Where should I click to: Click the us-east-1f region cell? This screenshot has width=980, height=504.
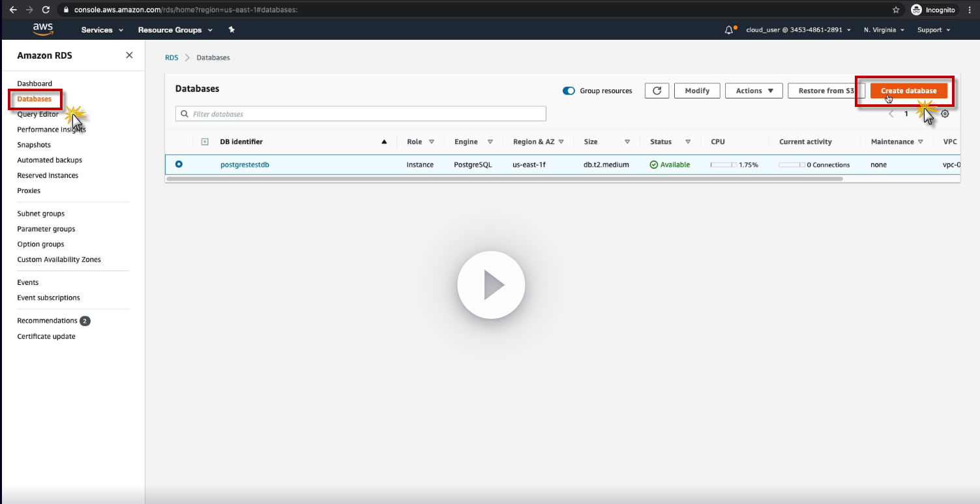529,165
